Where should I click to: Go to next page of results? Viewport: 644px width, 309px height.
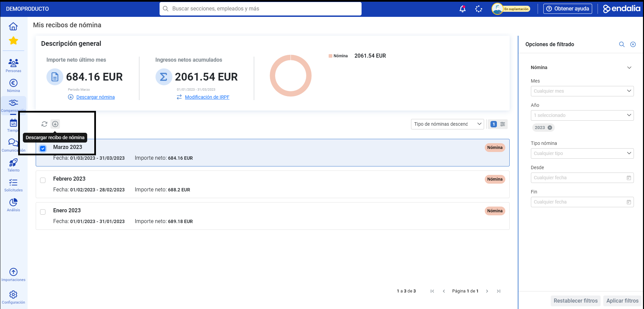487,291
